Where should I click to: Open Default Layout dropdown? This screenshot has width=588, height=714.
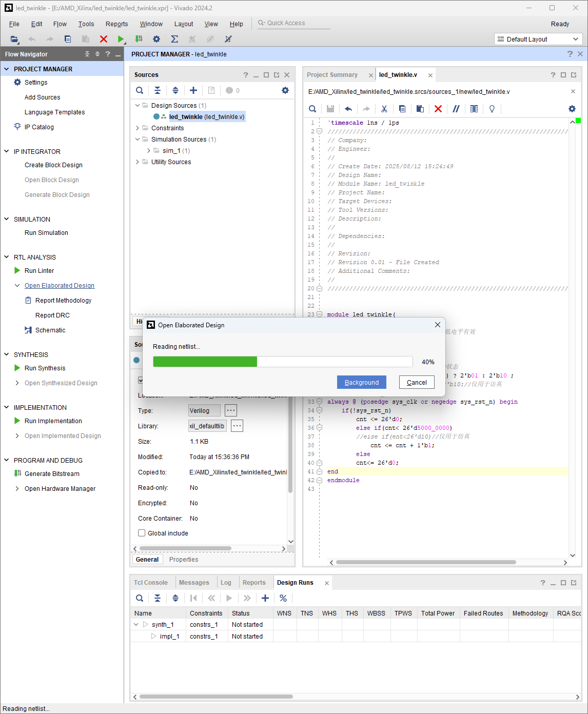[x=538, y=39]
